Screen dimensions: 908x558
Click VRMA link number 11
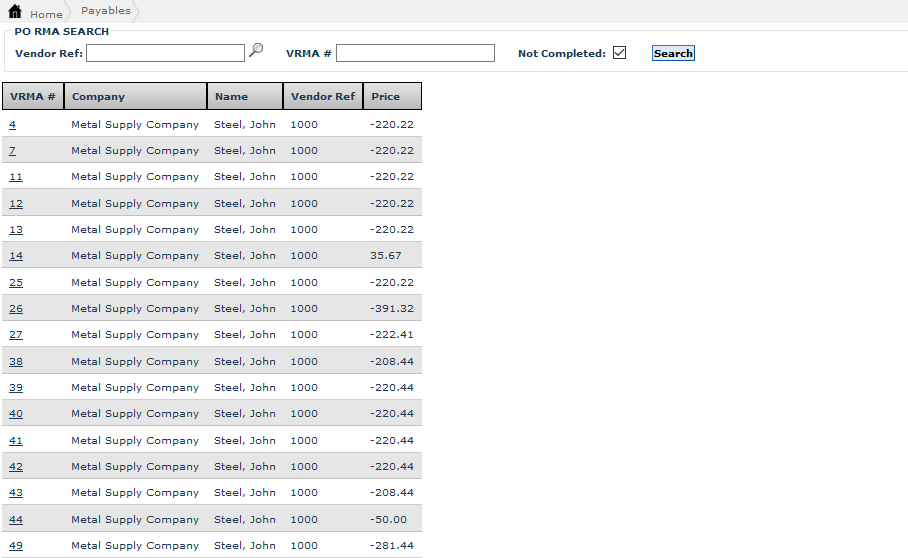[16, 177]
